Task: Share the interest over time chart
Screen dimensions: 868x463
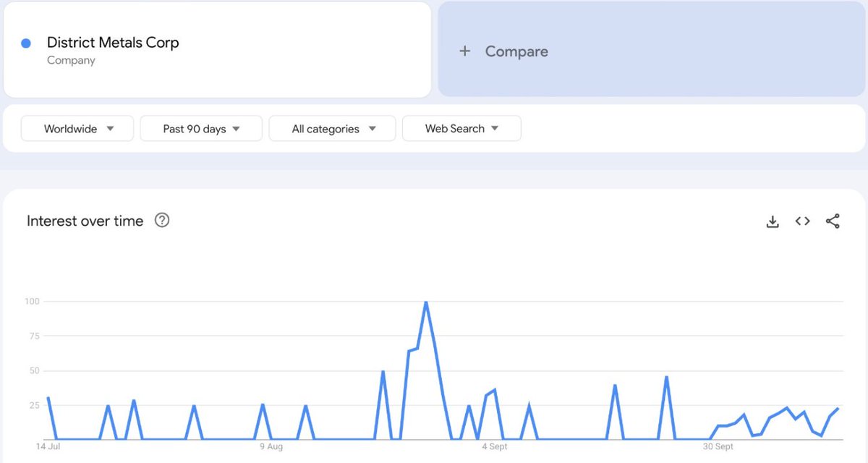Action: [x=833, y=221]
